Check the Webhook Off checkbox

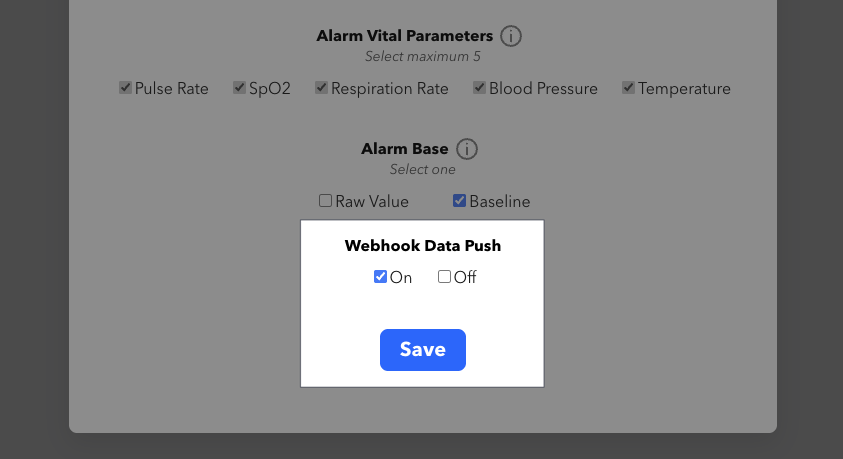pyautogui.click(x=445, y=277)
